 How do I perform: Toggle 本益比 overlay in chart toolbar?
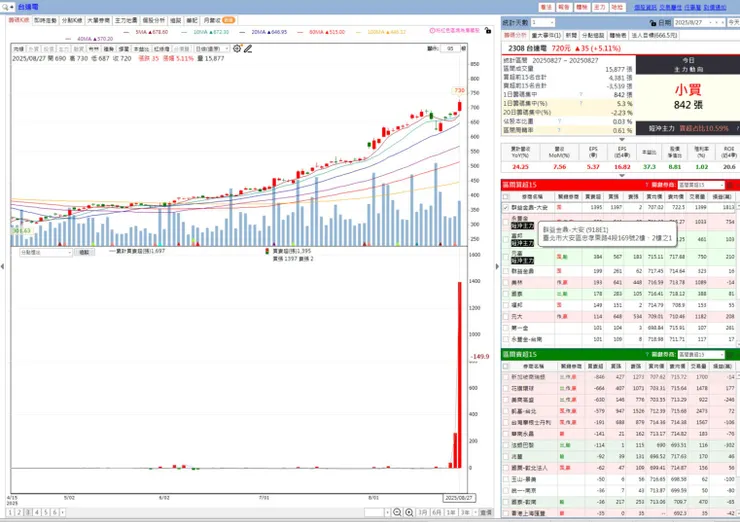141,49
